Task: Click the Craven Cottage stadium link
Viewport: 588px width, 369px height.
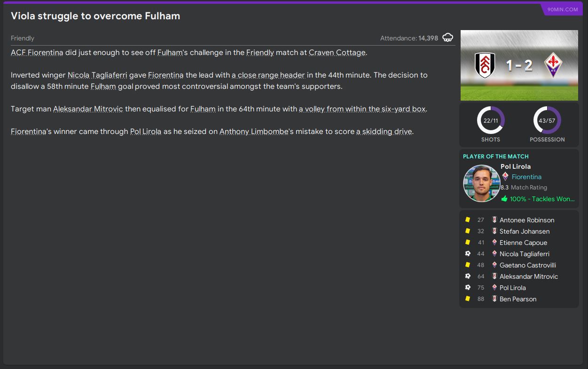Action: pos(337,53)
